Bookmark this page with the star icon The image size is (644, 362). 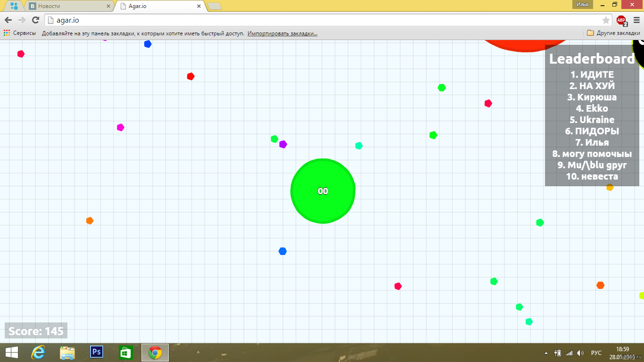(x=606, y=20)
